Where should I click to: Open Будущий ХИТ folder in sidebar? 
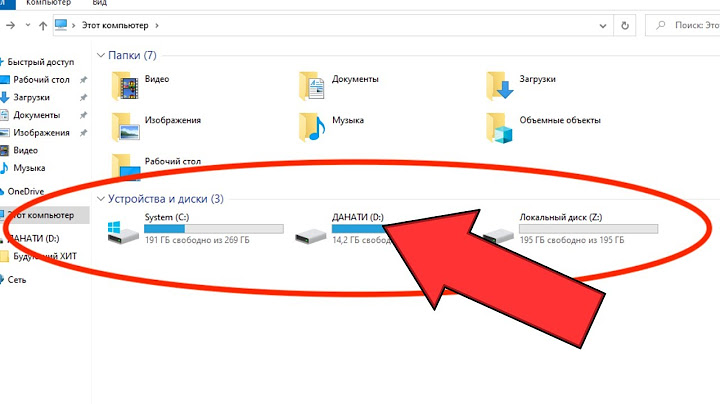(x=45, y=256)
